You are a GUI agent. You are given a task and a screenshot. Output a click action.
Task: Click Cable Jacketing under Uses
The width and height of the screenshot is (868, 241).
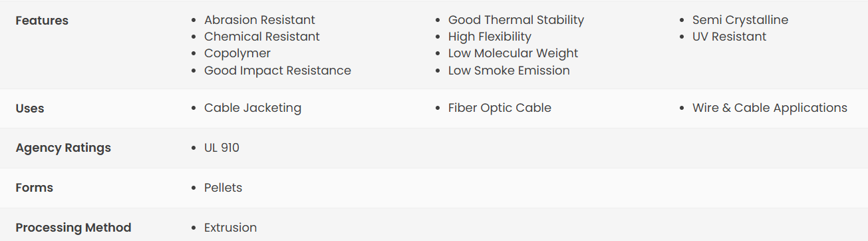pos(253,108)
